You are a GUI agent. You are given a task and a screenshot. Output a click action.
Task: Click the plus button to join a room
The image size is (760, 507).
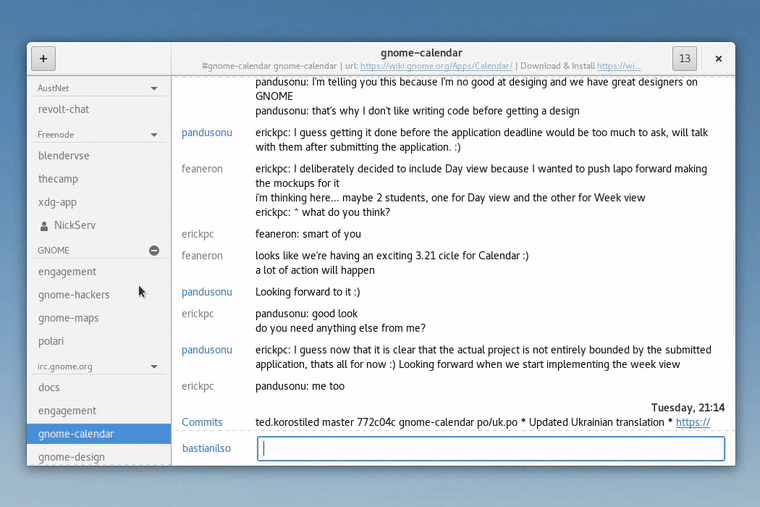(x=43, y=59)
